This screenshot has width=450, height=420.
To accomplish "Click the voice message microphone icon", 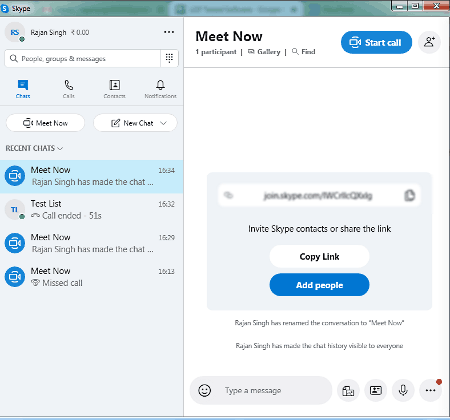I will click(x=403, y=390).
